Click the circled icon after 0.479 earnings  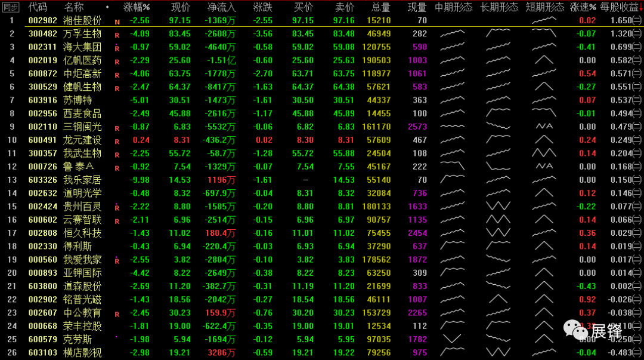click(x=637, y=127)
